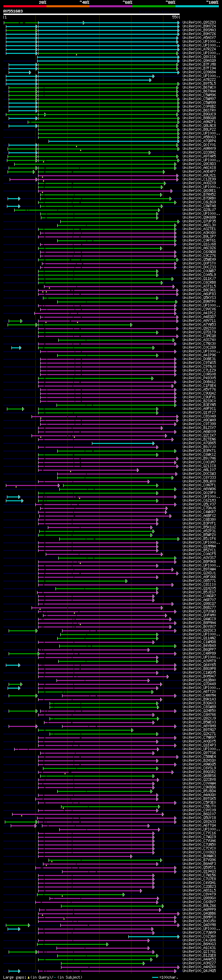Open hit UniRef100_B8BGQ8
Image resolution: width=222 pixels, height=980 pixels.
click(x=199, y=118)
